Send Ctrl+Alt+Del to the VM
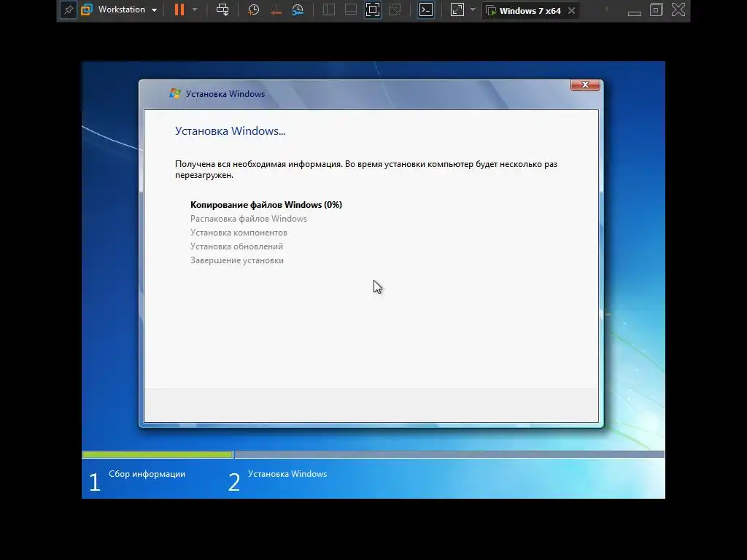Viewport: 747px width, 560px height. coord(222,9)
